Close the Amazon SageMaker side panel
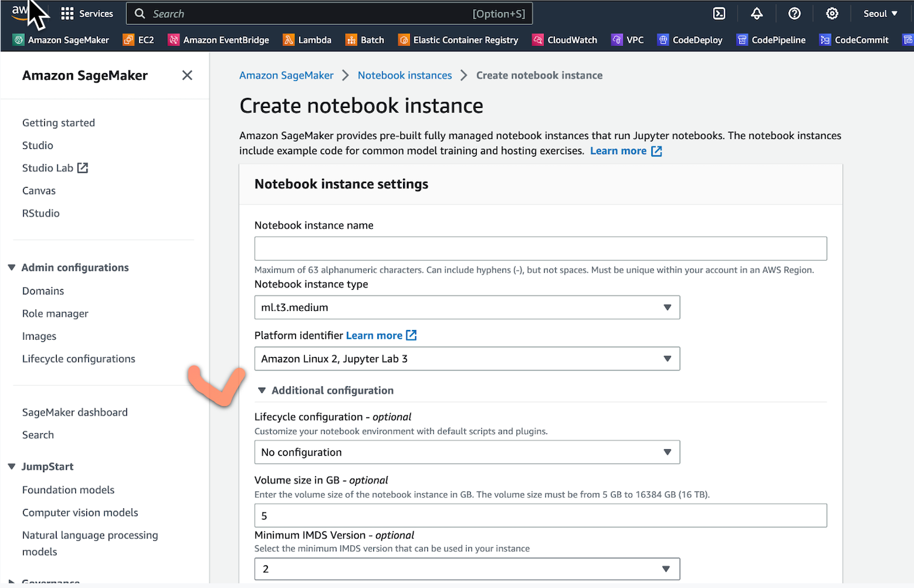This screenshot has width=914, height=588. [187, 76]
